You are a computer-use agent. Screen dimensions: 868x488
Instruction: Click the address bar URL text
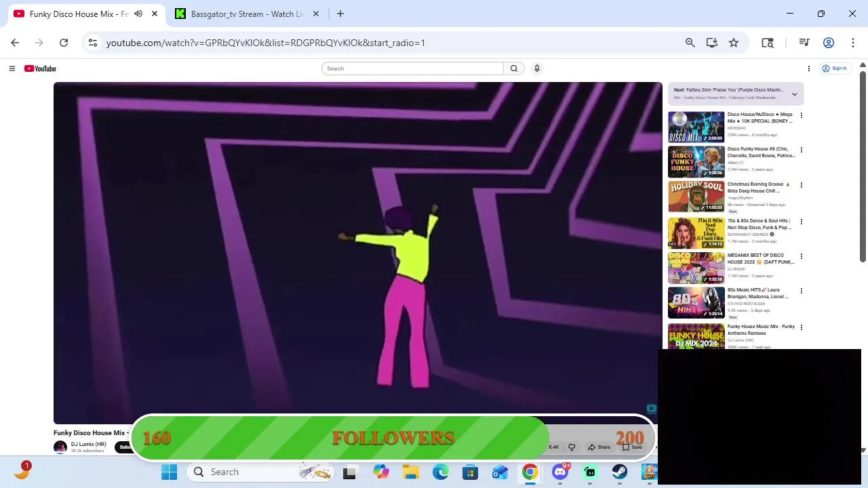[265, 43]
